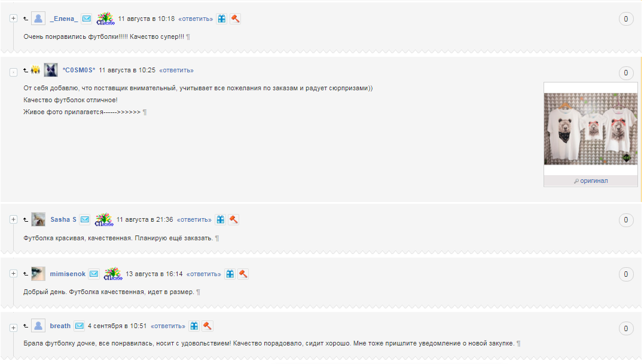Click the envelope icon next to mimisenok
Image resolution: width=644 pixels, height=364 pixels.
(94, 274)
